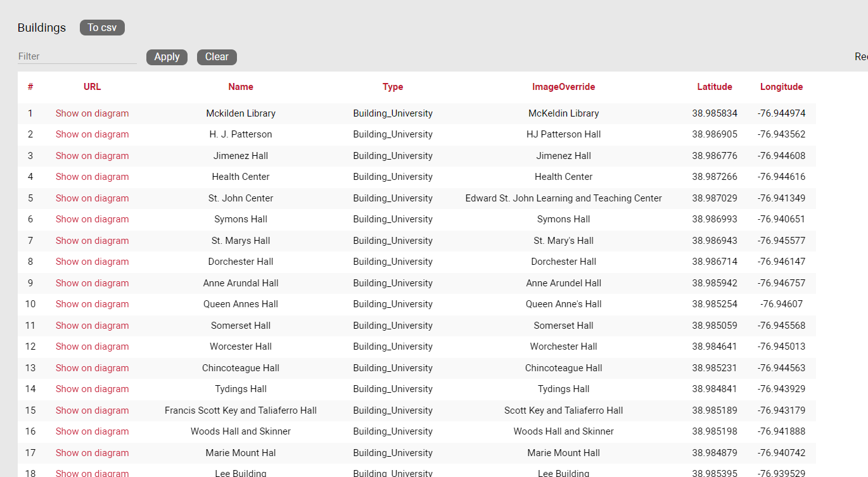The image size is (868, 477).
Task: Open diagram link for H. J. Patterson
Action: pyautogui.click(x=92, y=134)
